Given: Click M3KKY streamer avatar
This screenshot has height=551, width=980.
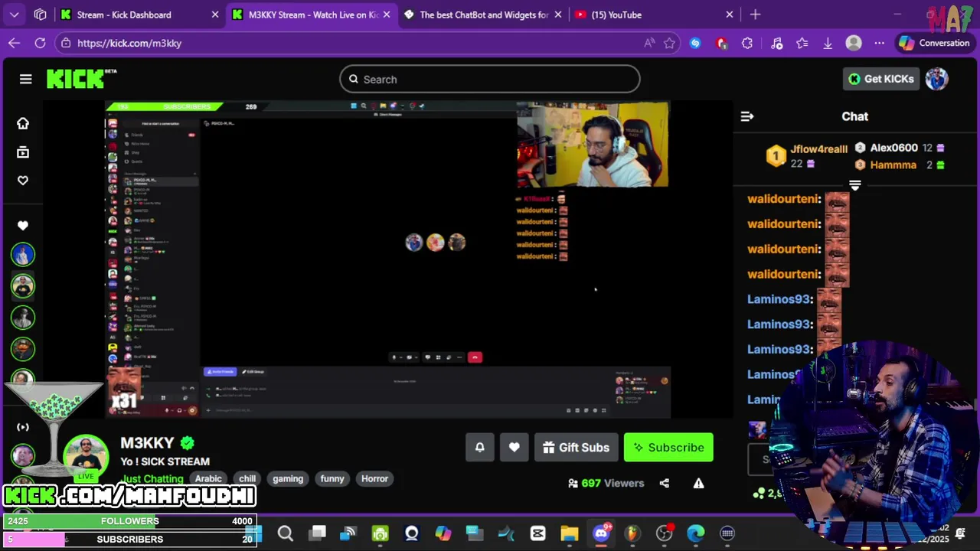Looking at the screenshot, I should 85,457.
